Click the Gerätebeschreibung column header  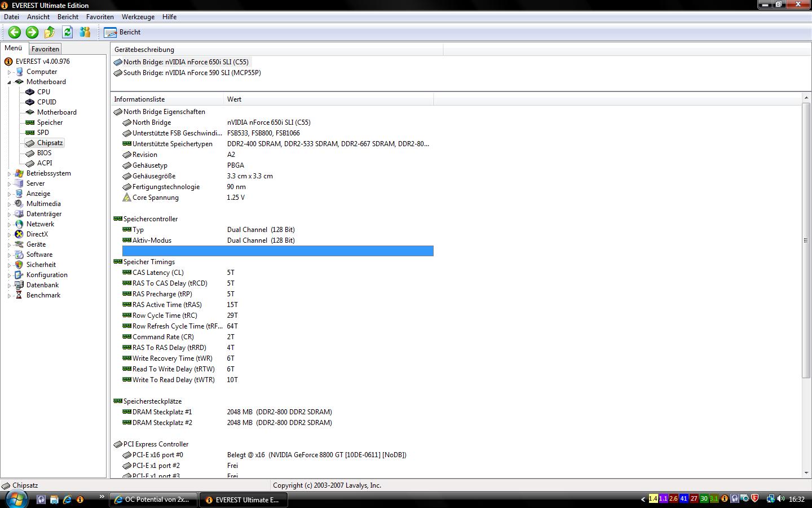click(277, 50)
